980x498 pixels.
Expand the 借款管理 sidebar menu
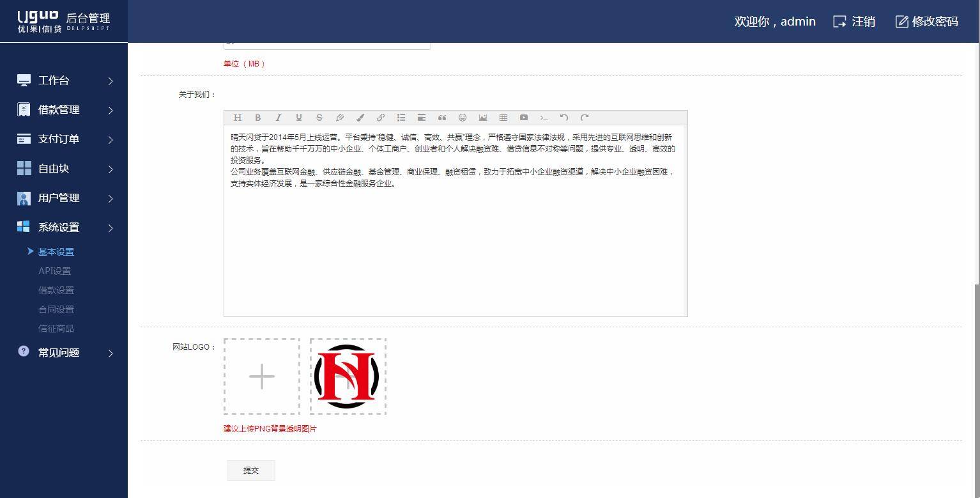point(58,109)
